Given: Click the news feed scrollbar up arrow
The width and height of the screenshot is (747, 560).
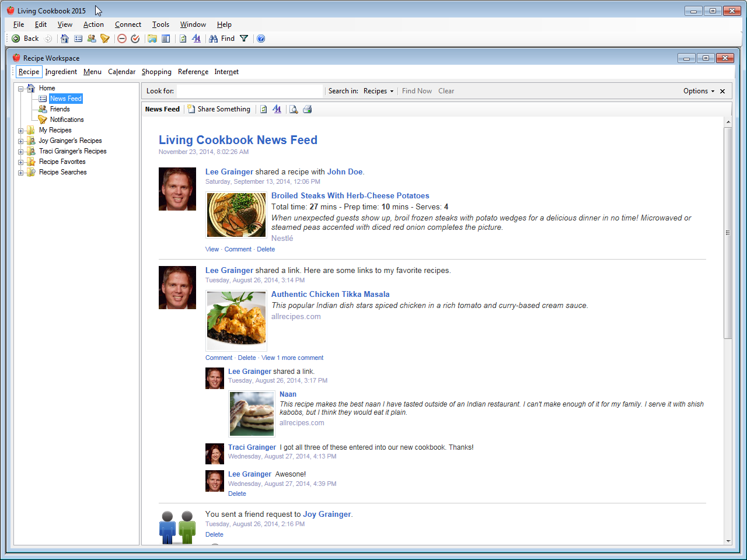Looking at the screenshot, I should [728, 123].
